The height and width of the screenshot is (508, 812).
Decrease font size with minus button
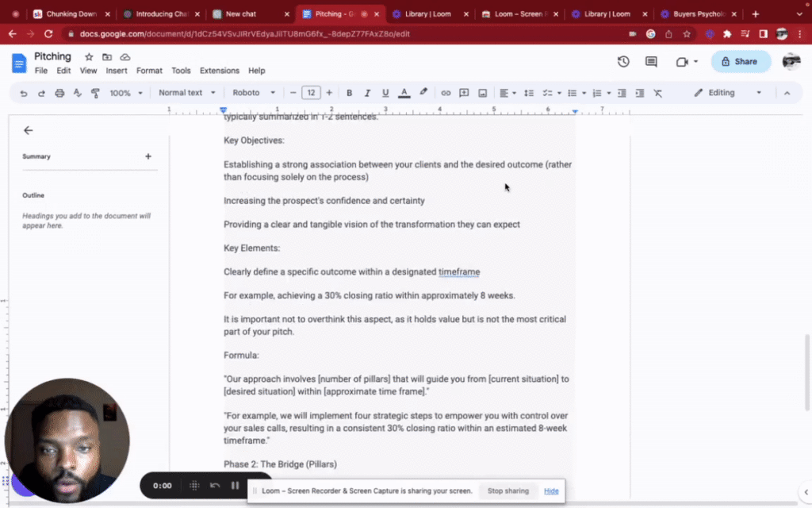click(x=293, y=93)
